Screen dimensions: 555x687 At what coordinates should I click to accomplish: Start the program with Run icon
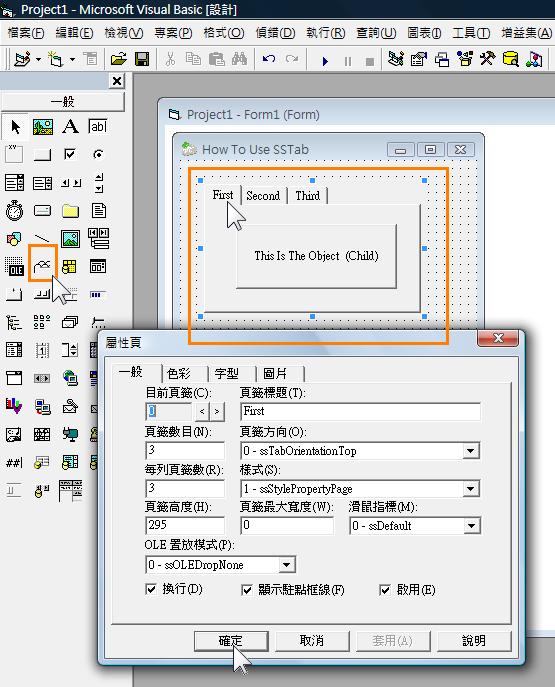[x=325, y=61]
